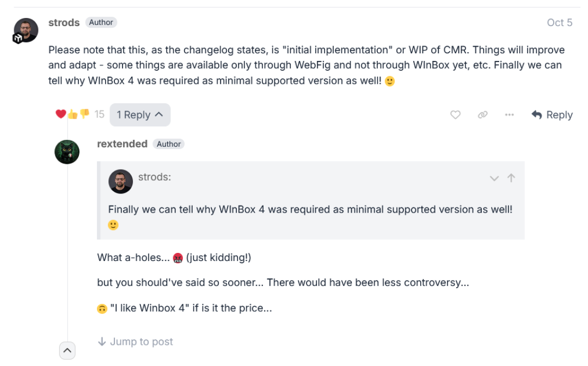Collapse the 1 Reply toggle
The image size is (588, 366).
(x=140, y=115)
